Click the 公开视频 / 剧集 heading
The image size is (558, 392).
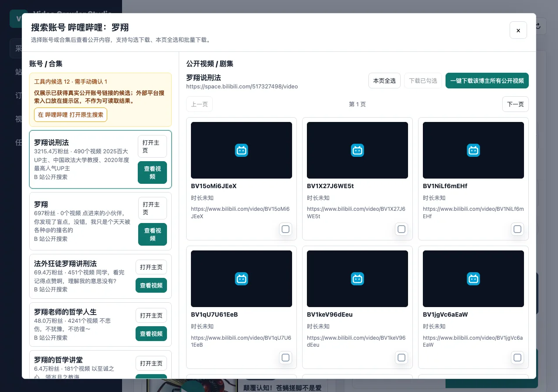click(x=210, y=64)
